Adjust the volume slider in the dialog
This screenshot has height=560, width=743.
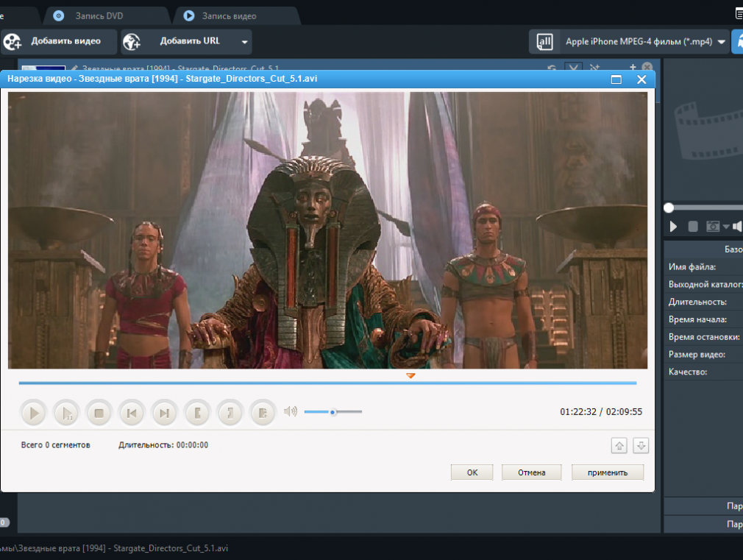coord(333,412)
